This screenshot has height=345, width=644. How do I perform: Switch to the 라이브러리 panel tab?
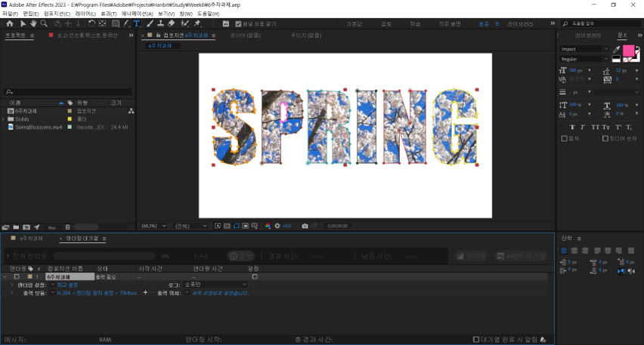click(x=588, y=35)
